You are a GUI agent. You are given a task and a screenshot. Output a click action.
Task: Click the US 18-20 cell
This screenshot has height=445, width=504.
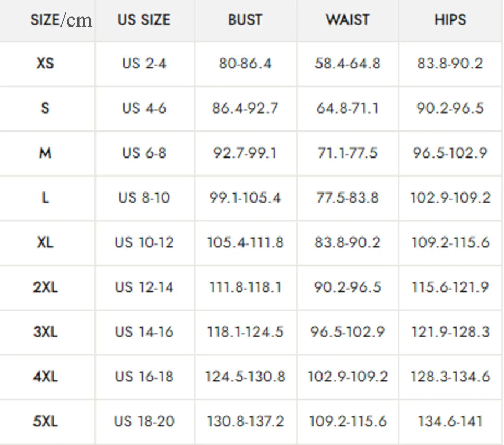click(144, 422)
